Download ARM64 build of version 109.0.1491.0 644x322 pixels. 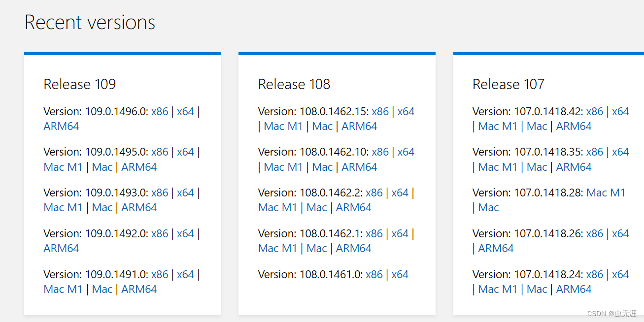pos(139,289)
